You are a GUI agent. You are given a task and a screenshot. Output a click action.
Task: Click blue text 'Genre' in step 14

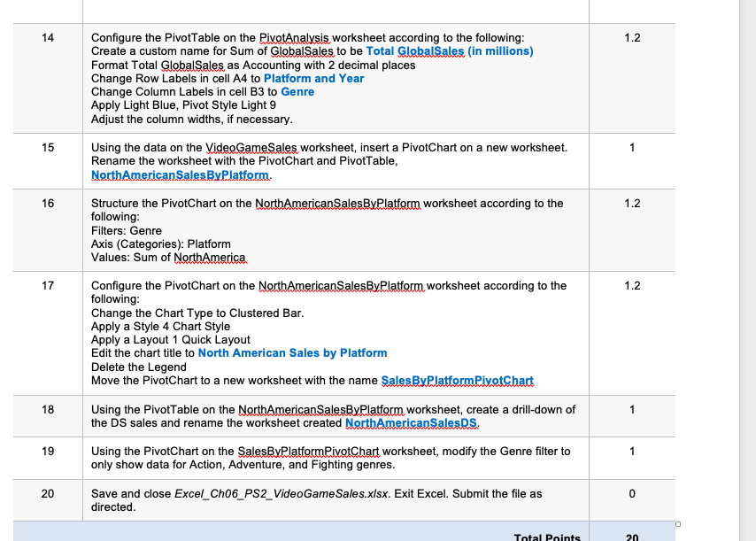pos(297,92)
